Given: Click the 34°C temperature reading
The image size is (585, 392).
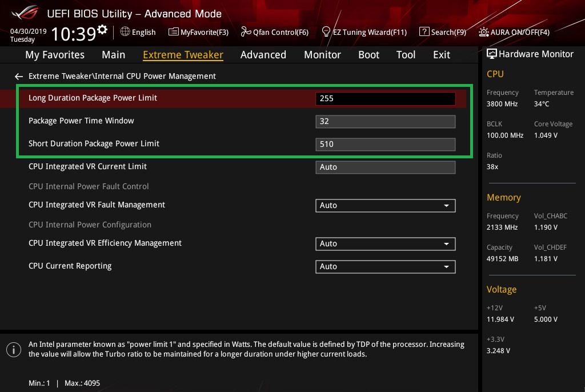Looking at the screenshot, I should pyautogui.click(x=542, y=104).
